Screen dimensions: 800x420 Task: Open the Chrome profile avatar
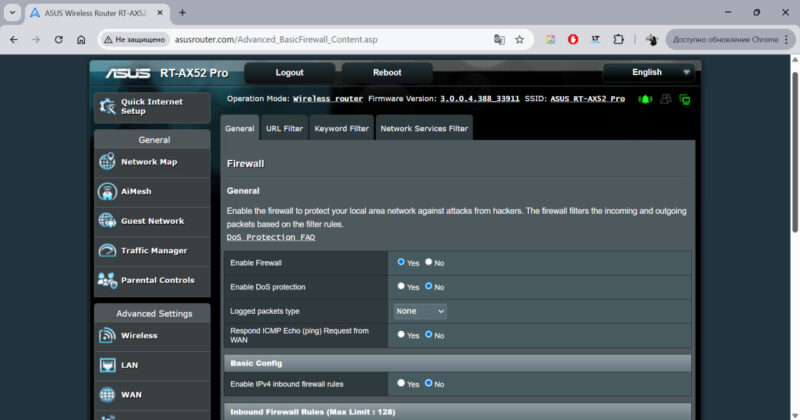(x=652, y=39)
